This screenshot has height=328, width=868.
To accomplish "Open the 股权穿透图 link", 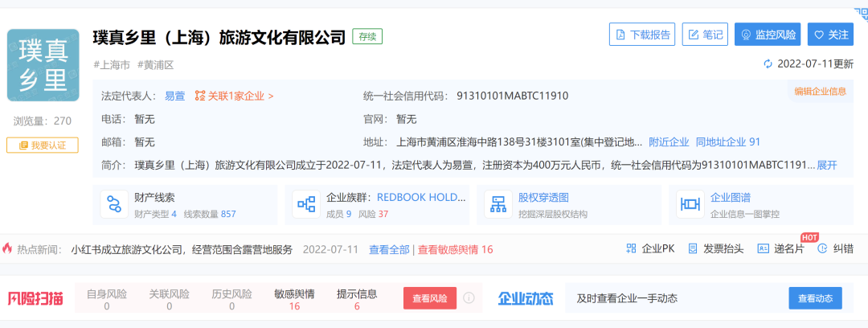I will coord(544,198).
